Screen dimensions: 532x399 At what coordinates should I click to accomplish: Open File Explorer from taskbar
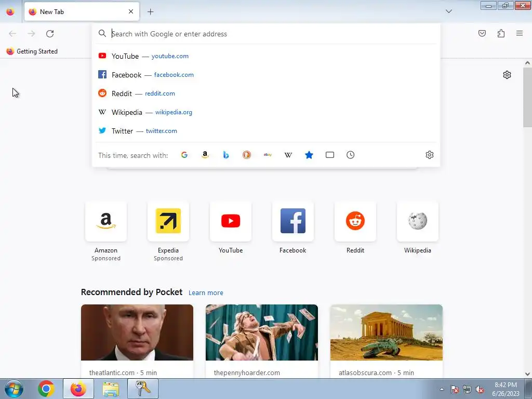tap(111, 389)
